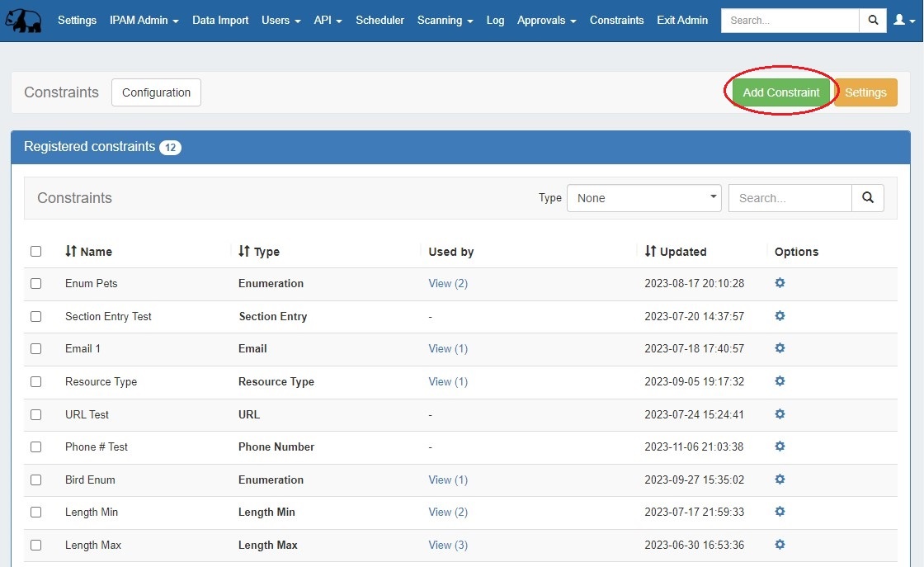Image resolution: width=924 pixels, height=567 pixels.
Task: Open View (3) link for Length Max
Action: pyautogui.click(x=448, y=546)
